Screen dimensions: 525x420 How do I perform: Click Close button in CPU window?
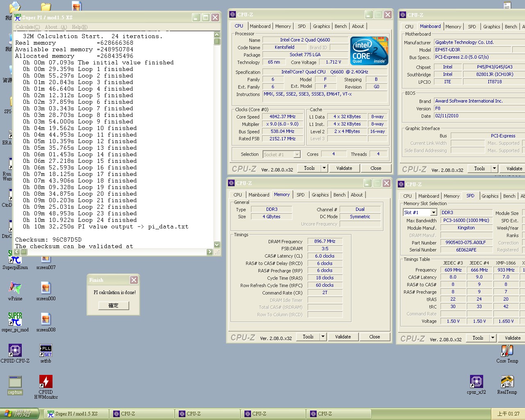coord(376,168)
